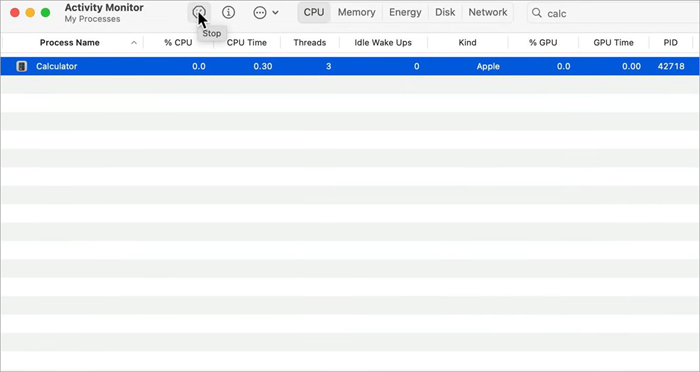Image resolution: width=700 pixels, height=372 pixels.
Task: Switch to the CPU tab
Action: click(314, 13)
